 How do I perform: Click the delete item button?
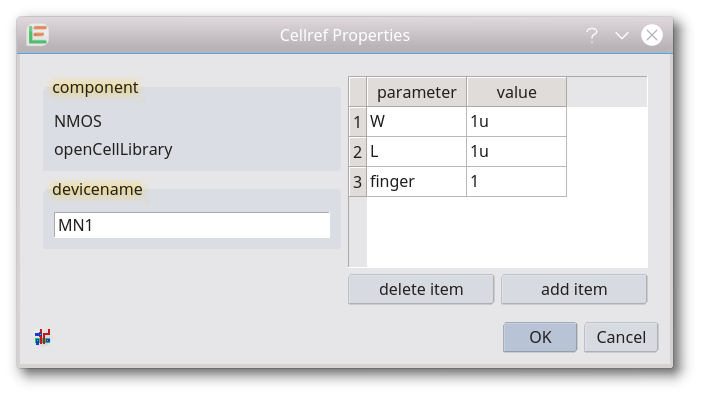pyautogui.click(x=421, y=289)
